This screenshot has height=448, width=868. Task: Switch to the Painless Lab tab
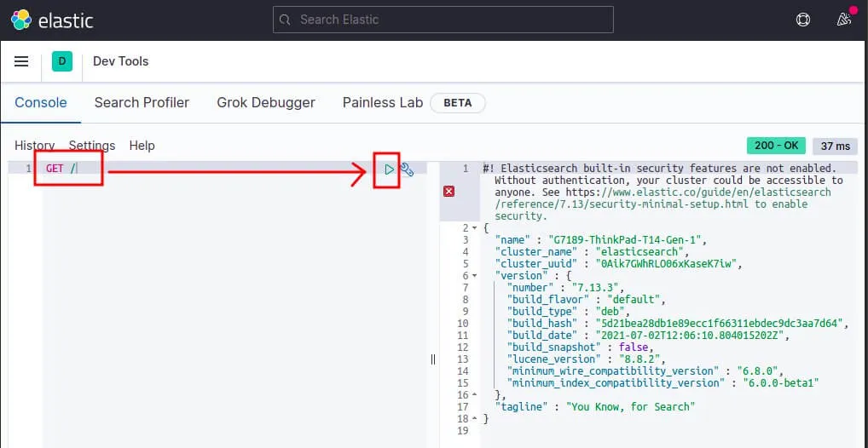(x=383, y=102)
